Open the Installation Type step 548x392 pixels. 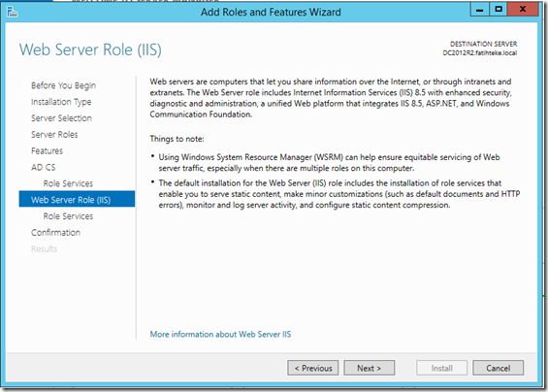click(x=61, y=102)
